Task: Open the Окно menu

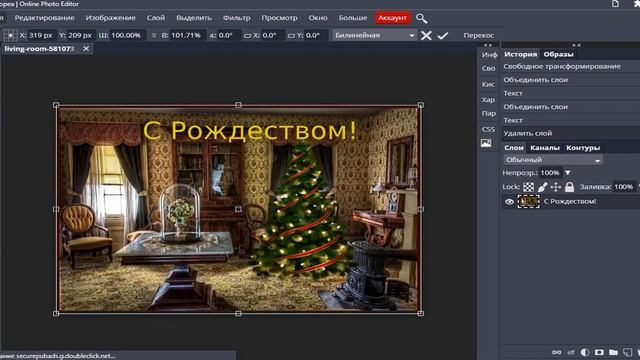Action: 318,18
